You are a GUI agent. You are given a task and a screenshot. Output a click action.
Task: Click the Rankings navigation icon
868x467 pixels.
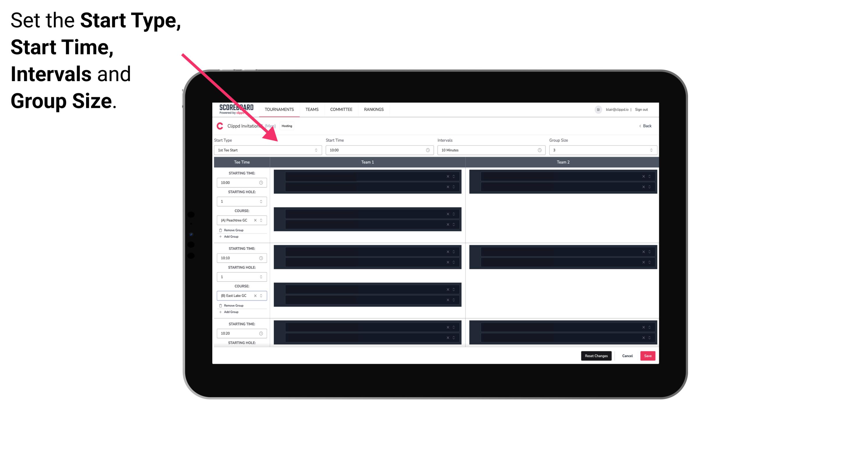tap(374, 109)
